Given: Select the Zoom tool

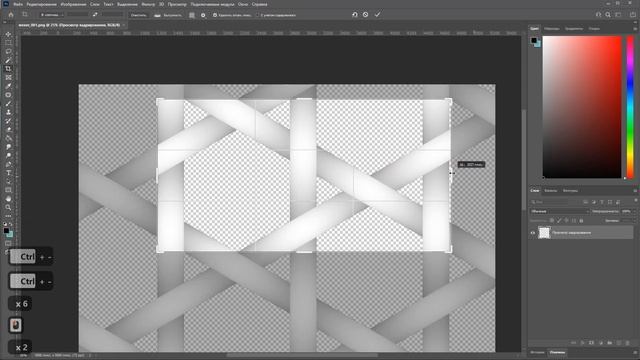Looking at the screenshot, I should click(8, 207).
